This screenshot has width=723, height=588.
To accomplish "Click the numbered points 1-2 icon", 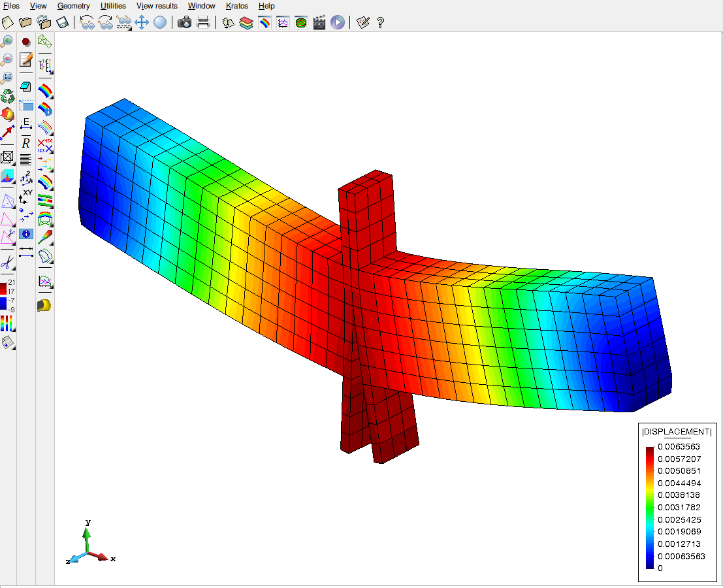I will (26, 178).
